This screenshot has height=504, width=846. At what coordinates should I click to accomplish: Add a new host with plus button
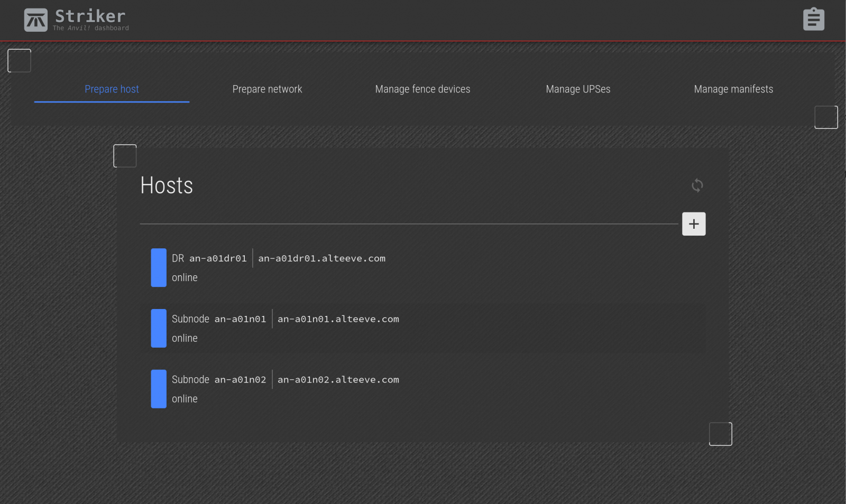(694, 224)
